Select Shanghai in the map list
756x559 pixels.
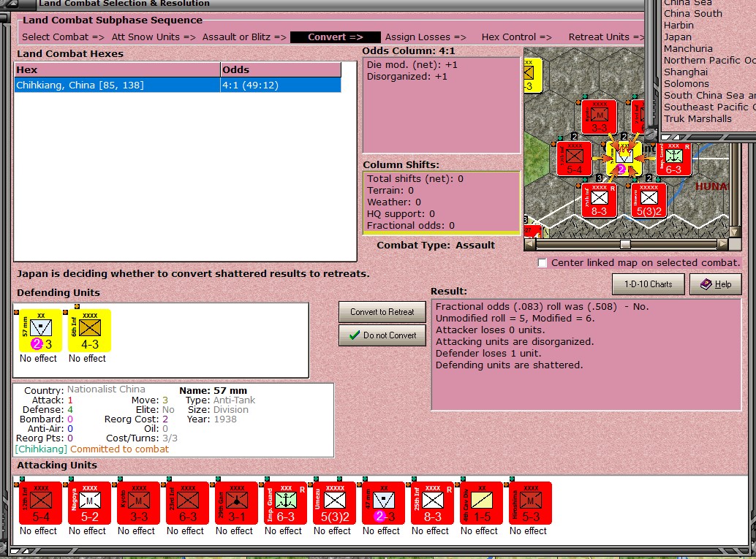pyautogui.click(x=686, y=72)
